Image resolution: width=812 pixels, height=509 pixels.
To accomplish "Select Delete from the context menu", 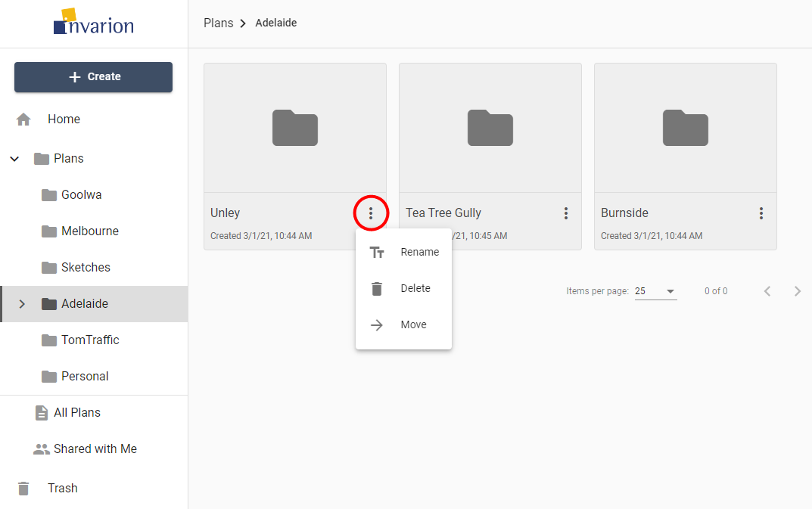I will coord(404,288).
